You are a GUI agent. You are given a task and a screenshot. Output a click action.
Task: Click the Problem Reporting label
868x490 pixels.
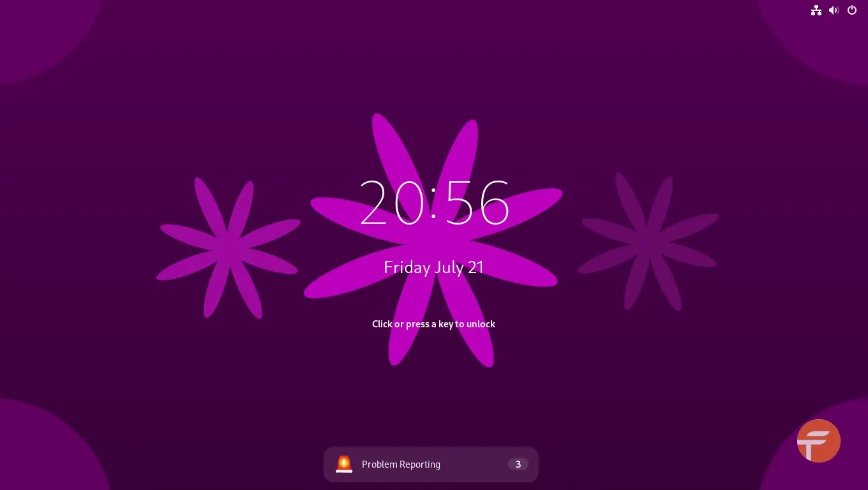401,464
